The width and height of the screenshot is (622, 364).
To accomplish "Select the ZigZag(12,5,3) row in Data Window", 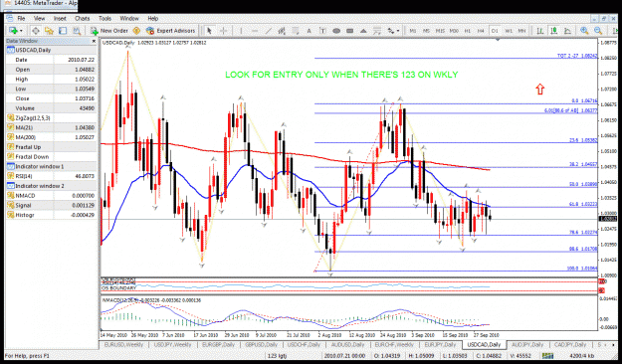I will point(51,117).
